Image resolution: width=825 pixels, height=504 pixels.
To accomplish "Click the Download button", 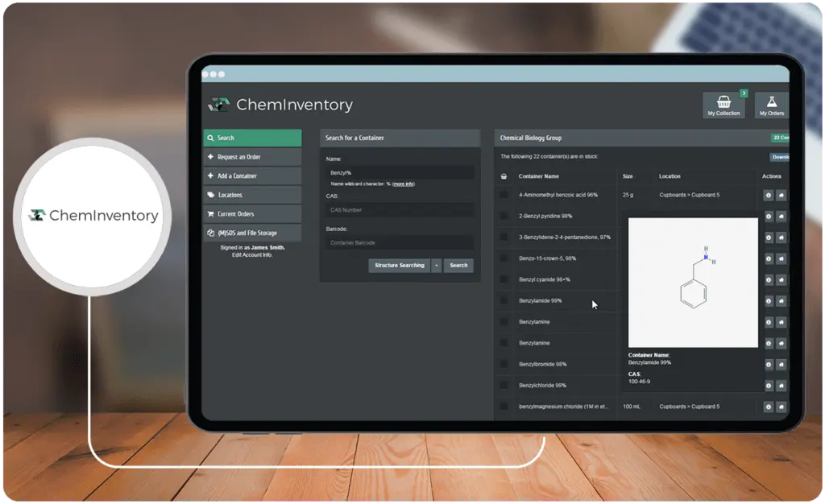I will coord(780,157).
